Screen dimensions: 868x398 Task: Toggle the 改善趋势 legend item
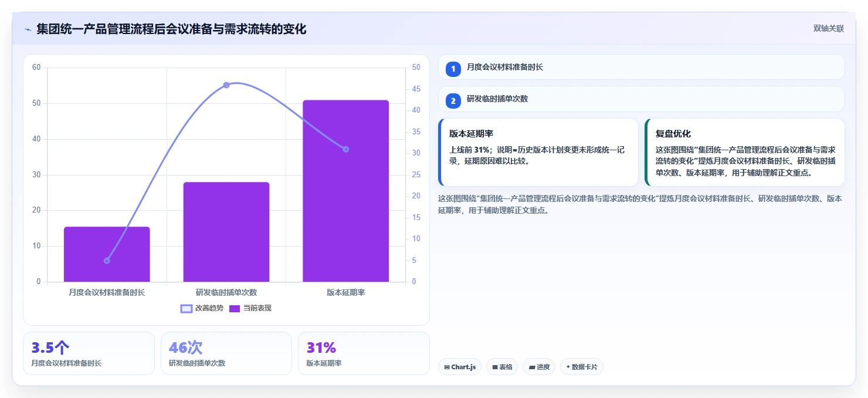tap(202, 308)
